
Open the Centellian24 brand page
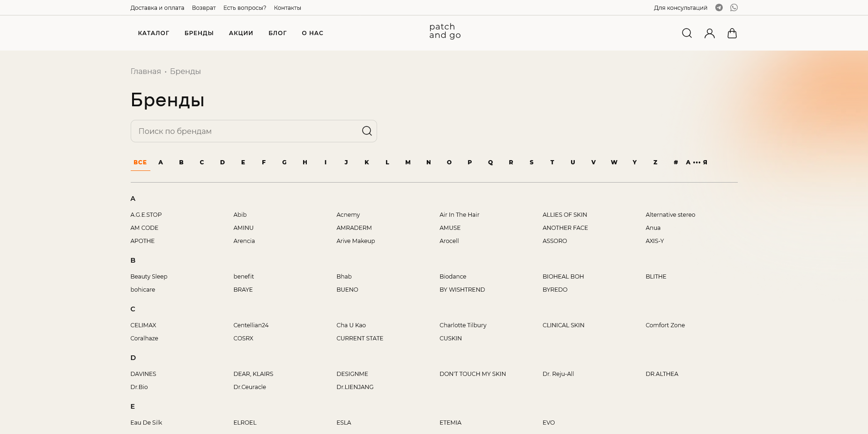pos(251,325)
